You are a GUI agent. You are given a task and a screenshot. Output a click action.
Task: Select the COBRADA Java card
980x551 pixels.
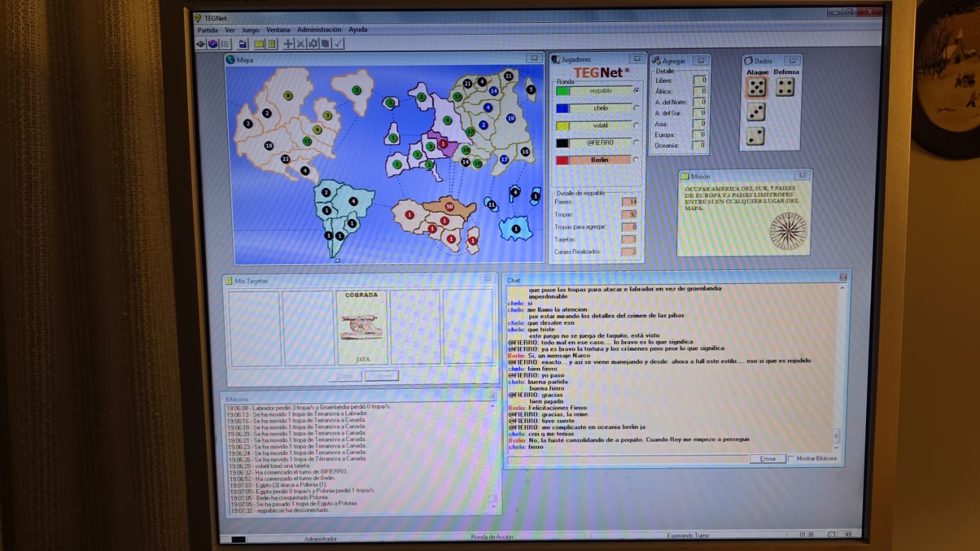[361, 328]
